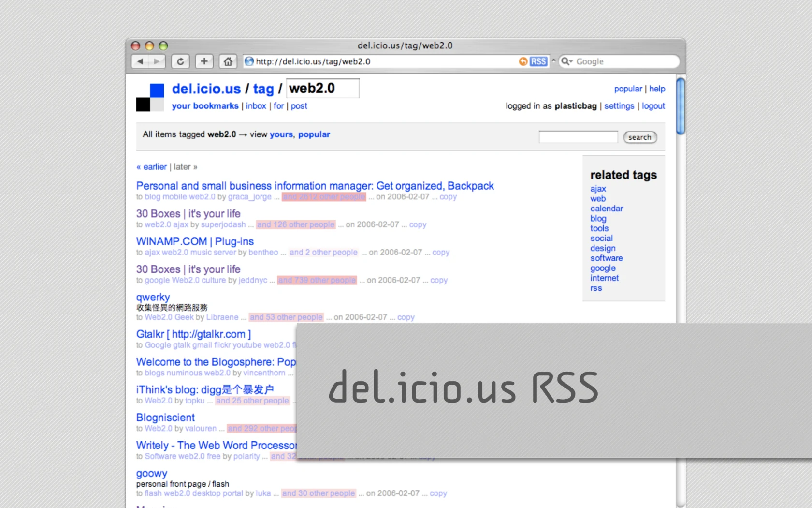Open user Libraene's link

pyautogui.click(x=222, y=317)
